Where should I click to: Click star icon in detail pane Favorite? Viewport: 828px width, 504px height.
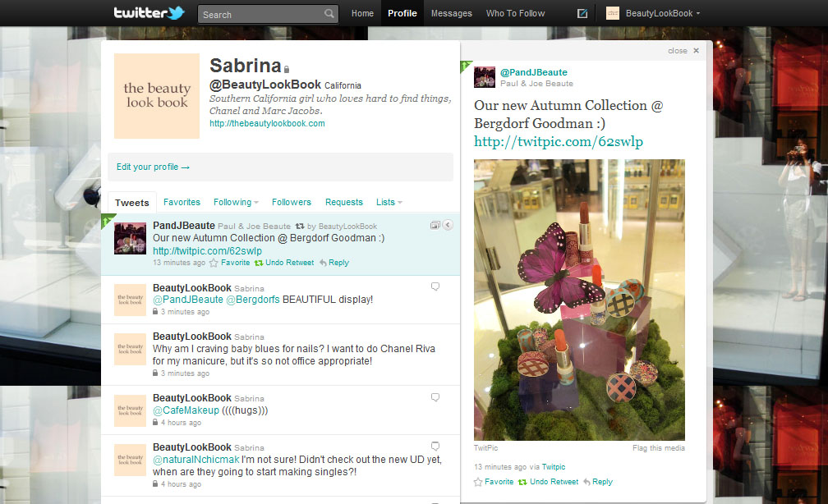[478, 482]
